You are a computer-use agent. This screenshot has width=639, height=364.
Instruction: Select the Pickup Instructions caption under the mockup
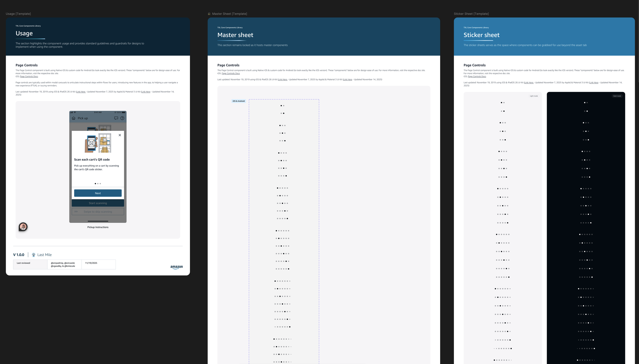(x=98, y=227)
